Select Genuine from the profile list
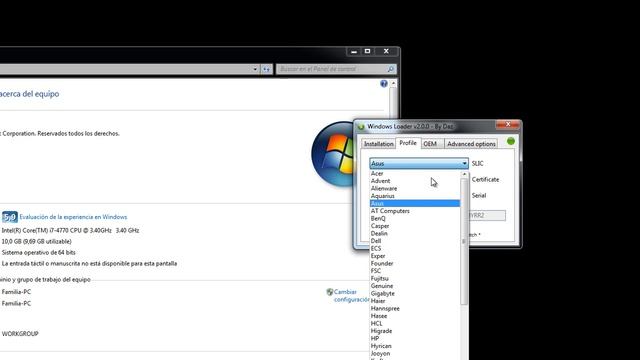640x360 pixels. click(415, 286)
